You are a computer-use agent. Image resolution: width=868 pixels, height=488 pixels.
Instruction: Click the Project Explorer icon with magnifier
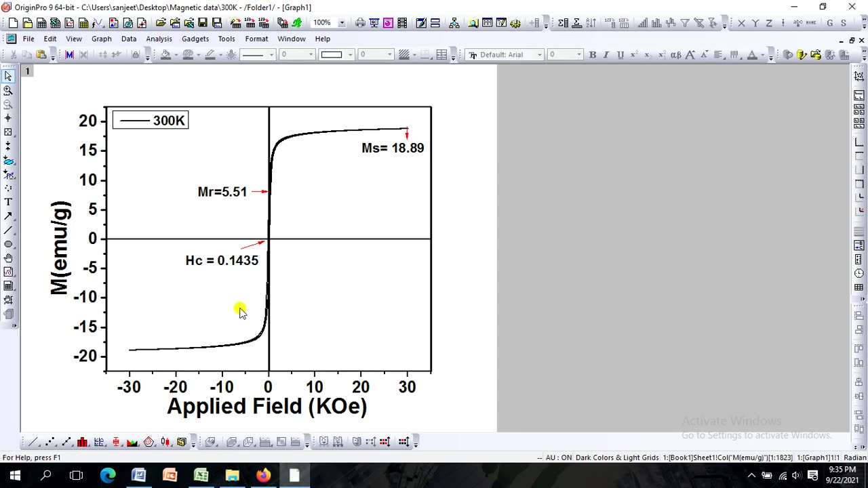pos(473,23)
